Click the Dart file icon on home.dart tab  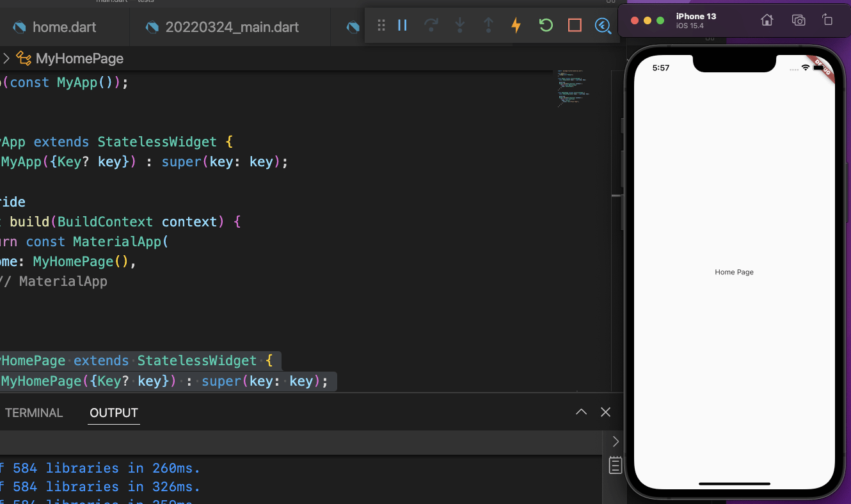tap(19, 28)
